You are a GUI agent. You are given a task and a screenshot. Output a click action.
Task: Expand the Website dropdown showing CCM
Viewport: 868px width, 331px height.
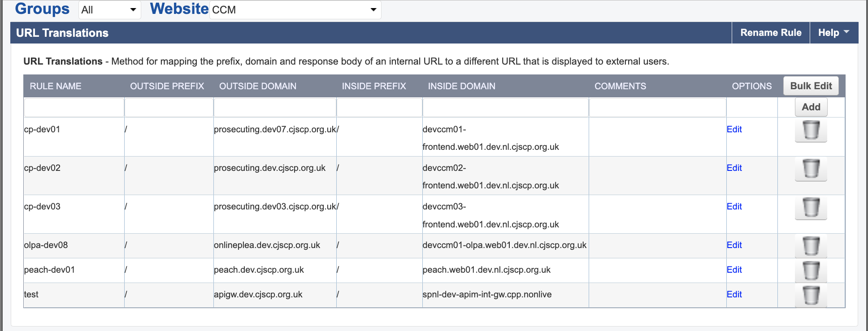coord(295,10)
